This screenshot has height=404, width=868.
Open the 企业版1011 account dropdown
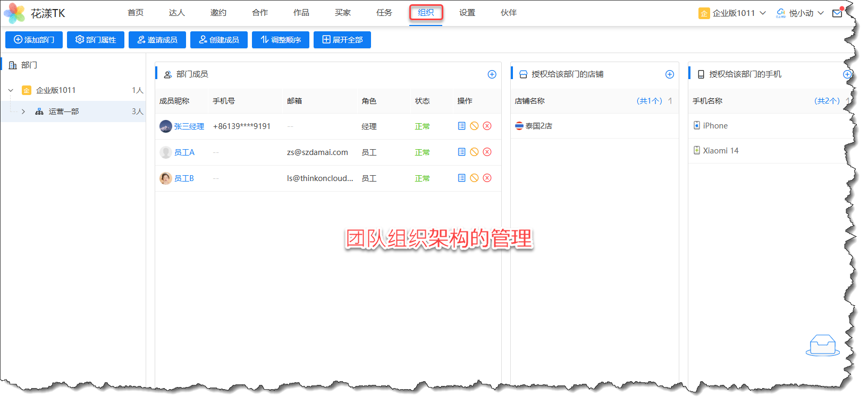click(x=732, y=13)
